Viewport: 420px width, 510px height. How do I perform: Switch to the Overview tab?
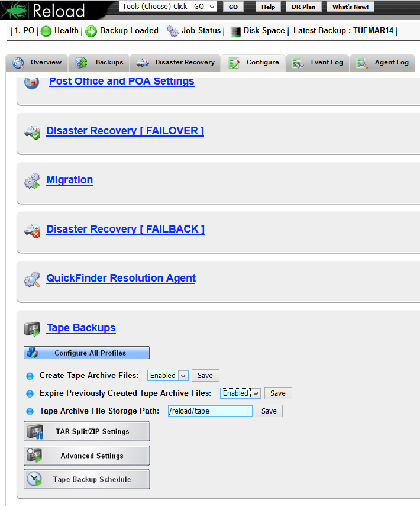click(x=37, y=63)
